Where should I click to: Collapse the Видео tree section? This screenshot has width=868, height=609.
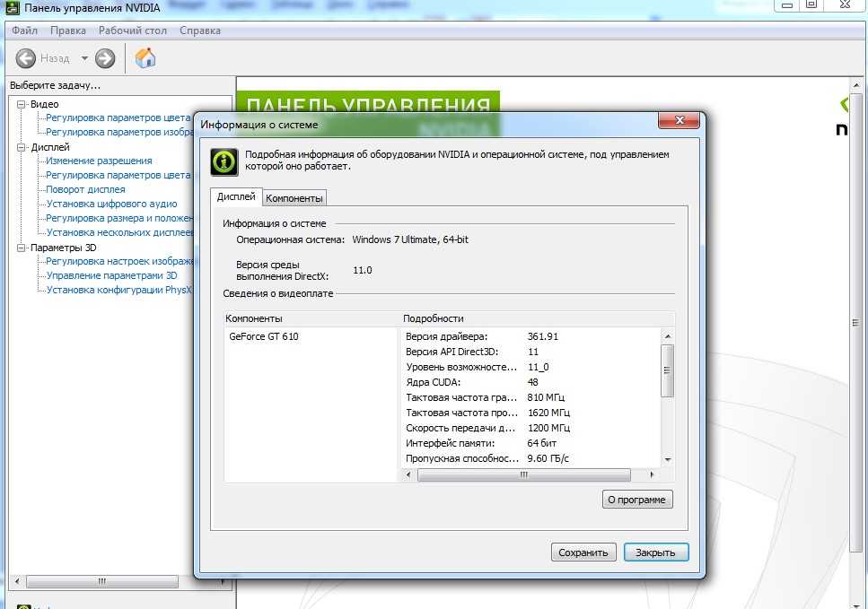[22, 104]
